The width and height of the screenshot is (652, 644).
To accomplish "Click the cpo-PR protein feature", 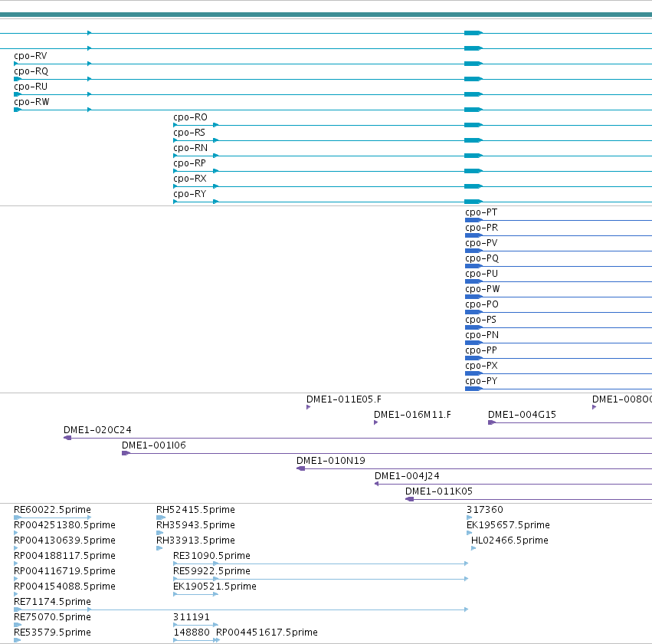I will [558, 235].
